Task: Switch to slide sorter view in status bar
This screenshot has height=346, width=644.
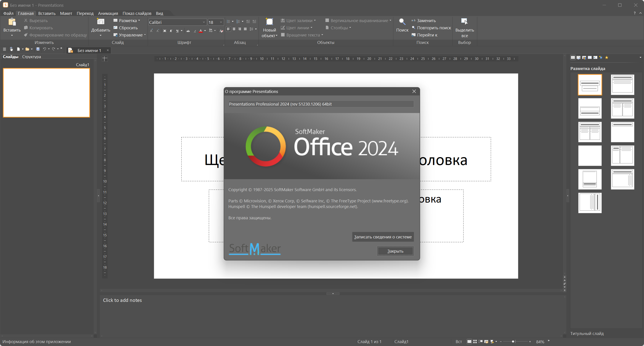Action: [475, 341]
